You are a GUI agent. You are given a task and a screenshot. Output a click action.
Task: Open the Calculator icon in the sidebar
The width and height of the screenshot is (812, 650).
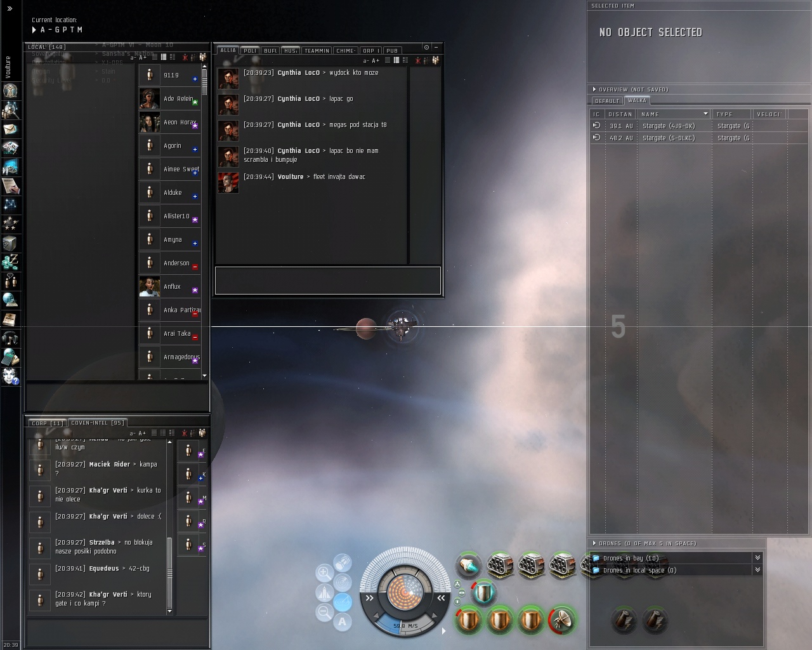[10, 357]
